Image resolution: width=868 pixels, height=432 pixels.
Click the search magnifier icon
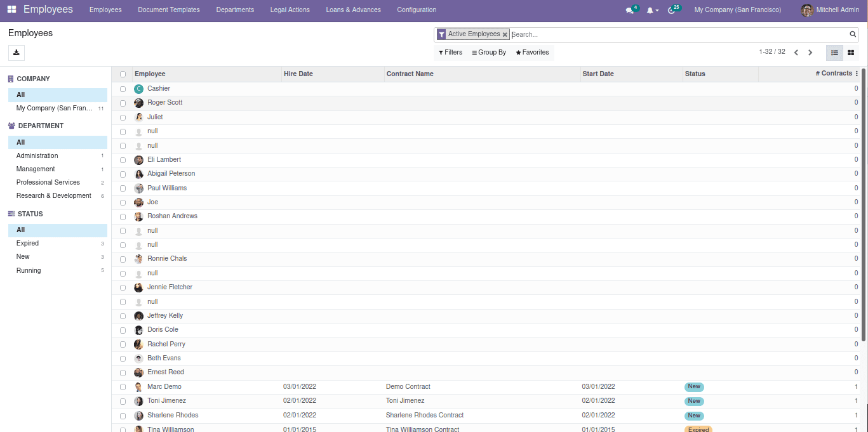point(853,34)
